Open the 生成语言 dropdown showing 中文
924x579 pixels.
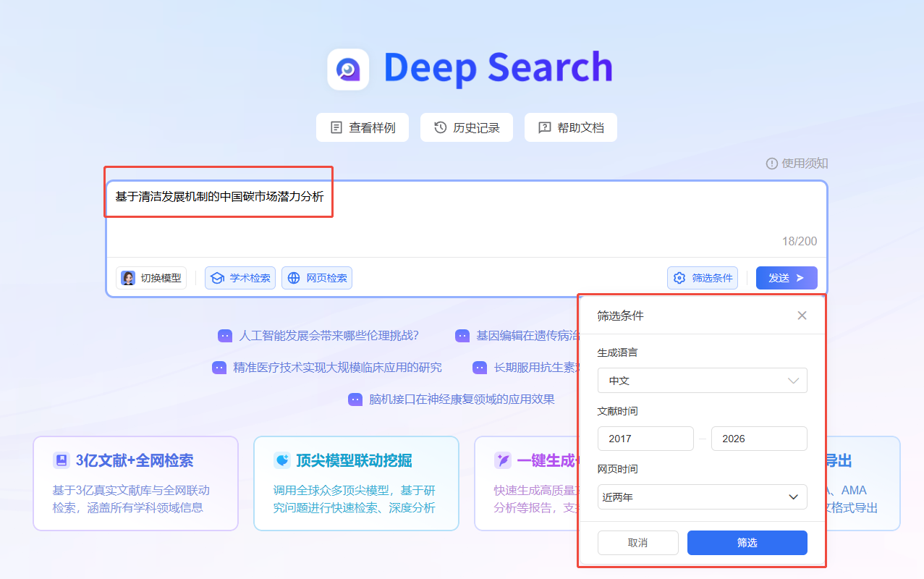703,381
